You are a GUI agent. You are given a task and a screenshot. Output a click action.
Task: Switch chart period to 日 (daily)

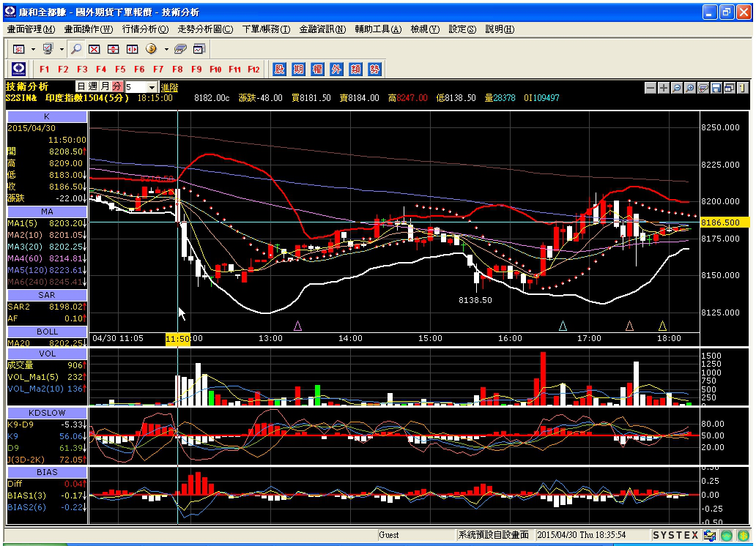tap(81, 86)
